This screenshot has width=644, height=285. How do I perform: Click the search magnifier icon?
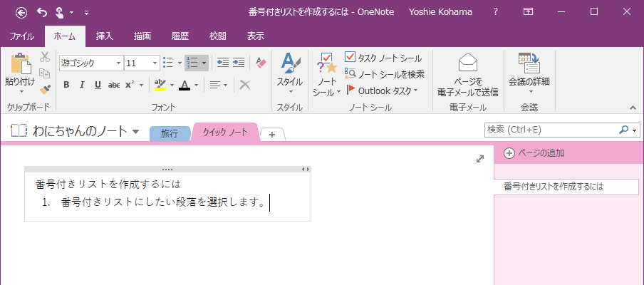[x=623, y=130]
